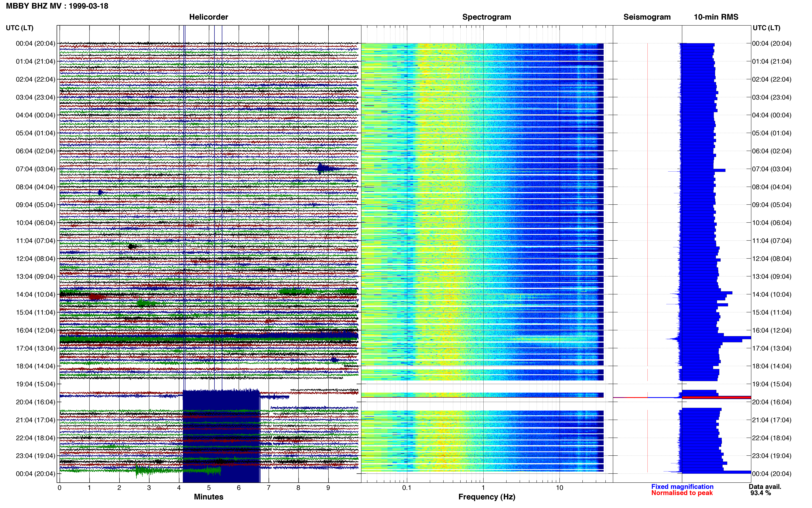
Task: Click left time label 09:04 (05:04)
Action: (x=36, y=205)
